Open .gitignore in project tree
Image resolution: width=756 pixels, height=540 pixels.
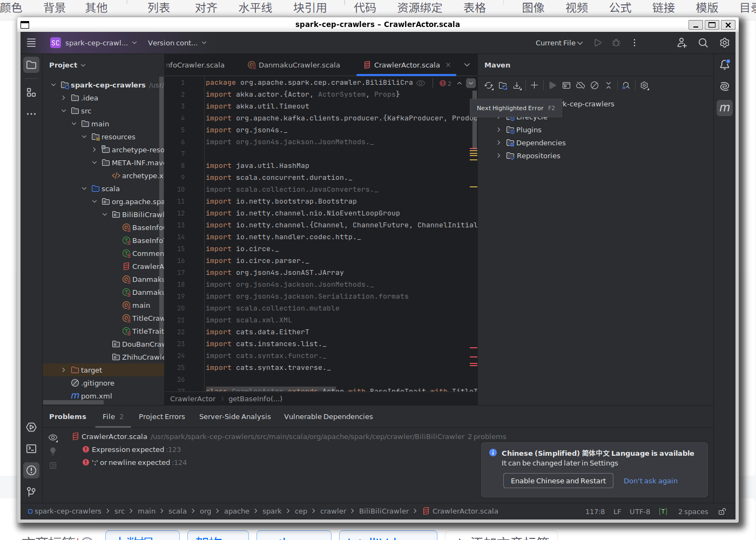point(92,383)
